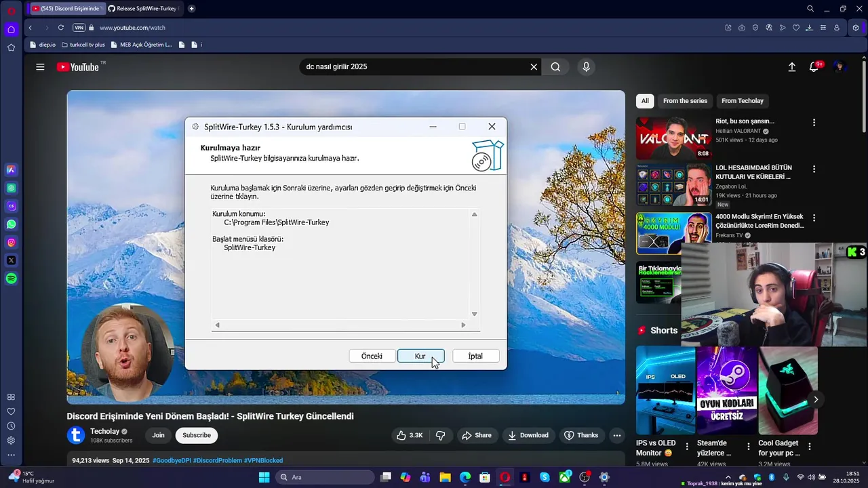Open options for Steam'de yüzlerce short
This screenshot has width=868, height=488.
tap(749, 447)
